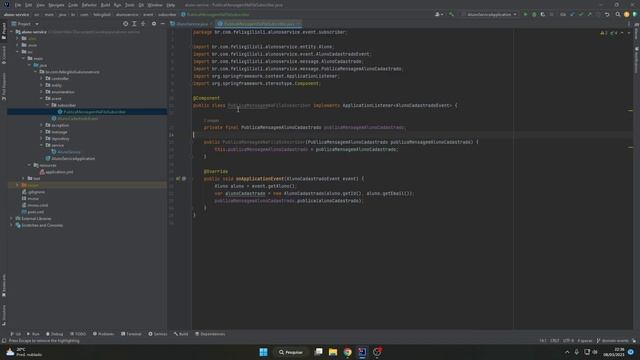Open the bottom Run tool window
The width and height of the screenshot is (640, 360).
point(33,334)
